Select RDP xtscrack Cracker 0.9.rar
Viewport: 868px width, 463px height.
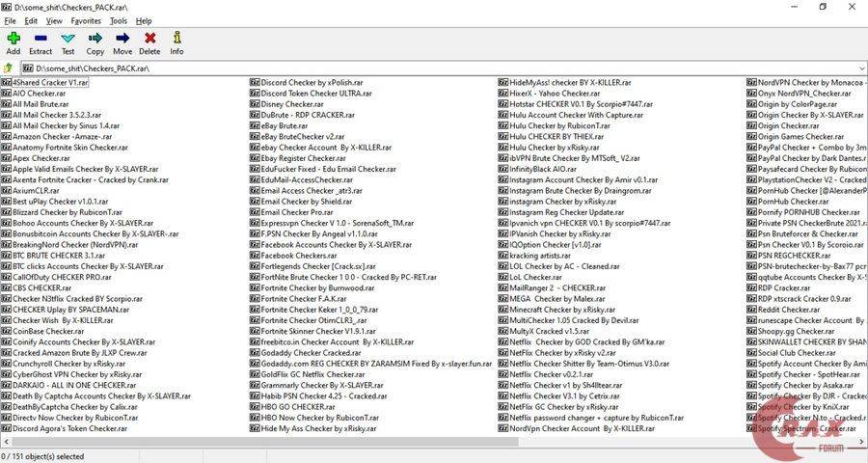point(804,298)
